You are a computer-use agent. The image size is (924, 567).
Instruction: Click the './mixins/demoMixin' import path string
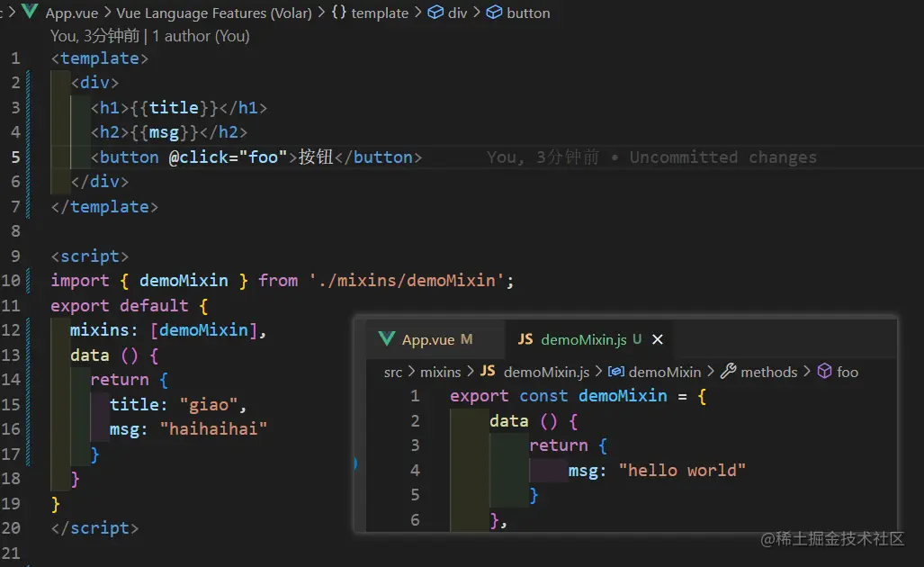407,281
